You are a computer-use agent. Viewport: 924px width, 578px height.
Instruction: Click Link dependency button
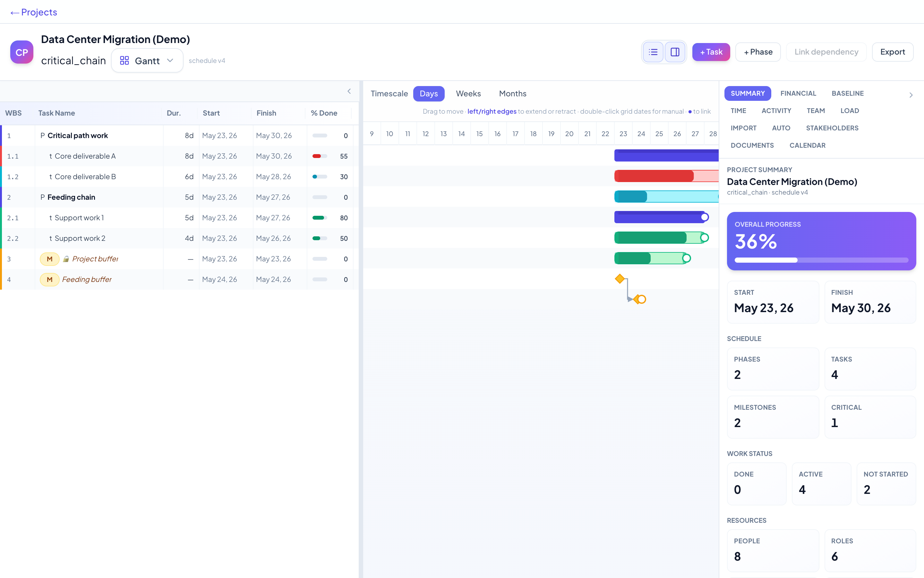tap(826, 52)
